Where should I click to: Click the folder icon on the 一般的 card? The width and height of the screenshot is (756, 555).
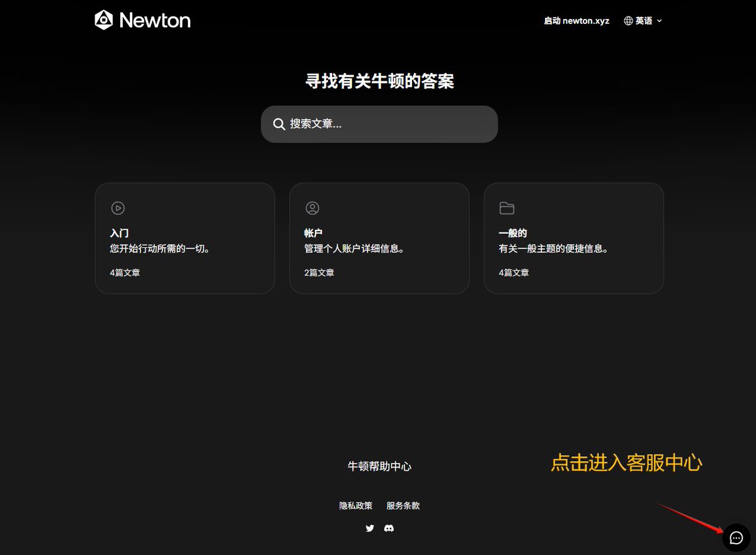pos(507,208)
